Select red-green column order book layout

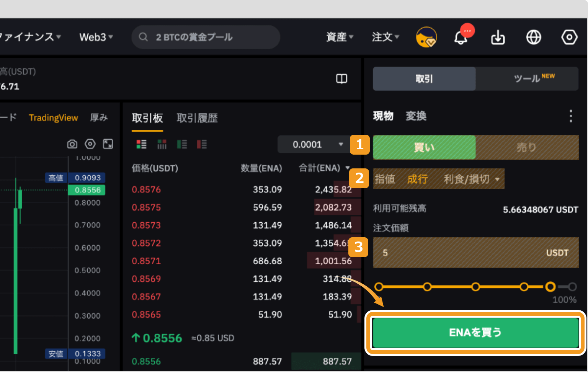[x=162, y=144]
